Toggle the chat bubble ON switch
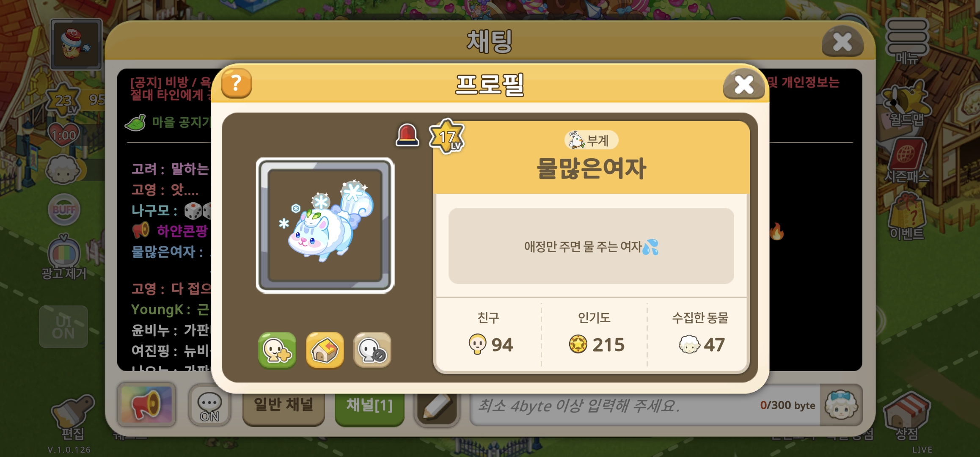The width and height of the screenshot is (980, 457). pos(209,405)
